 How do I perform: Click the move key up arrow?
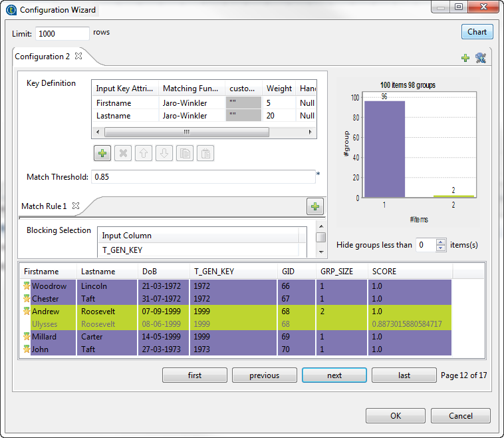click(144, 154)
